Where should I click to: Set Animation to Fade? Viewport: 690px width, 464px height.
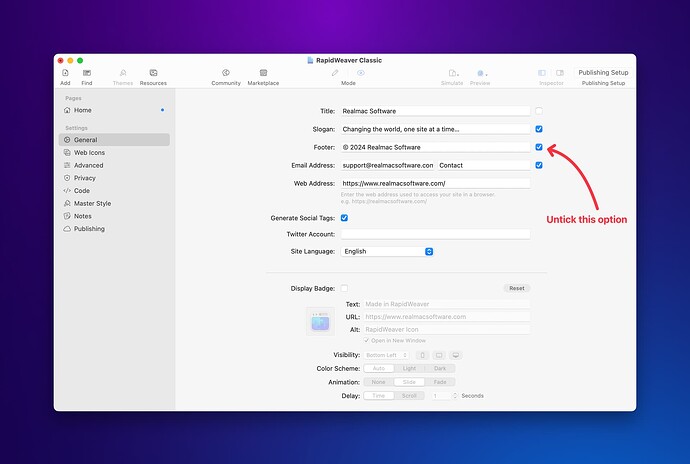440,382
